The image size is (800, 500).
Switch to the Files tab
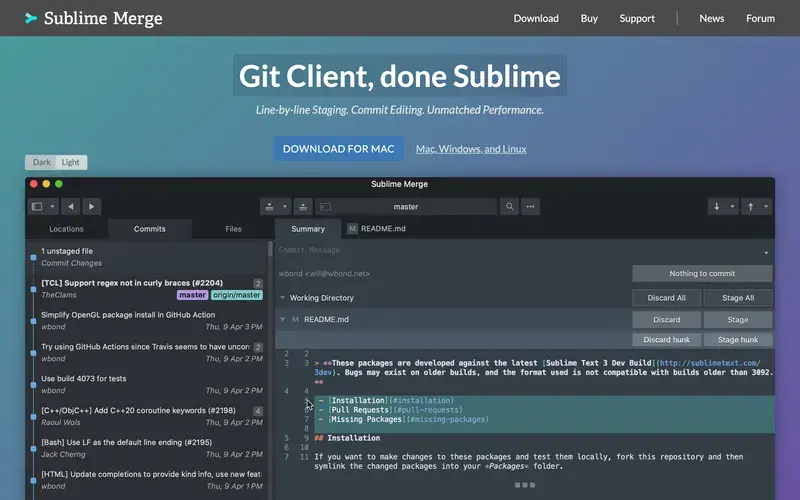tap(233, 229)
